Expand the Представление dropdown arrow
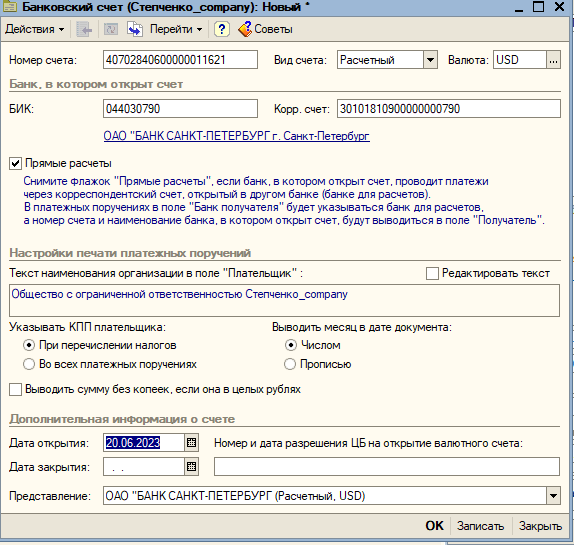The width and height of the screenshot is (574, 545). pyautogui.click(x=554, y=496)
